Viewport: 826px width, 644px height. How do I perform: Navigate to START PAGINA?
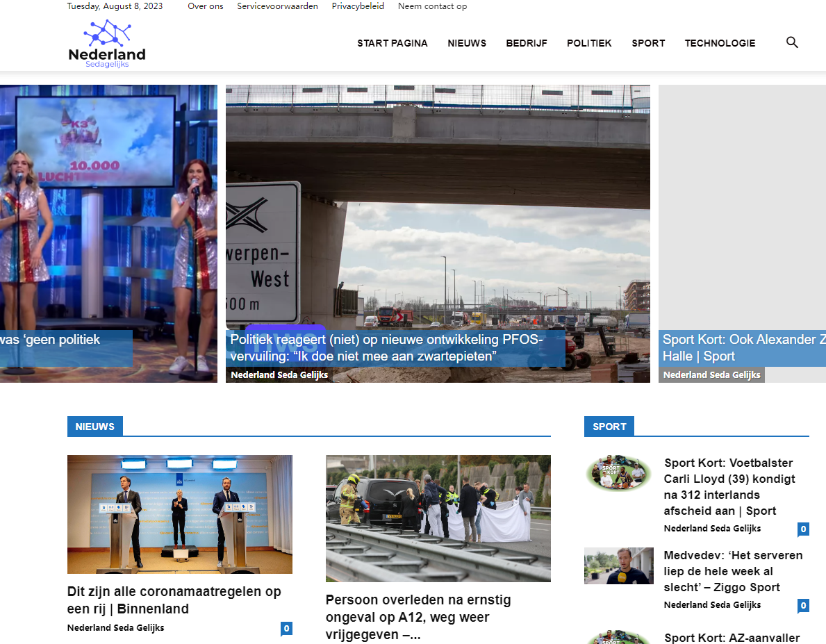point(393,43)
